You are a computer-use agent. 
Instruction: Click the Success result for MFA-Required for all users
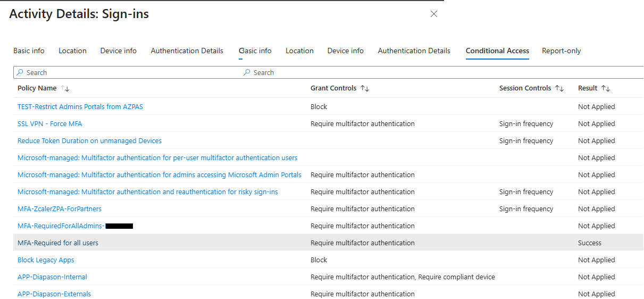pos(590,243)
